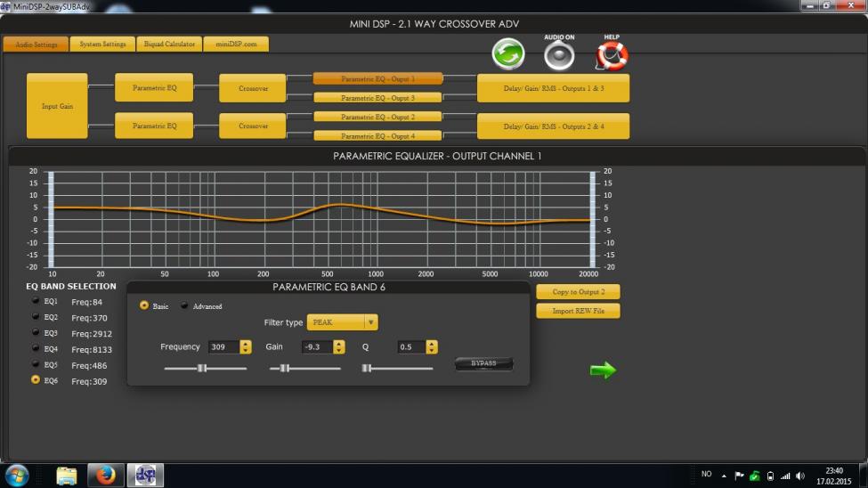The image size is (868, 488).
Task: Click the Frequency slider handle
Action: coord(202,368)
